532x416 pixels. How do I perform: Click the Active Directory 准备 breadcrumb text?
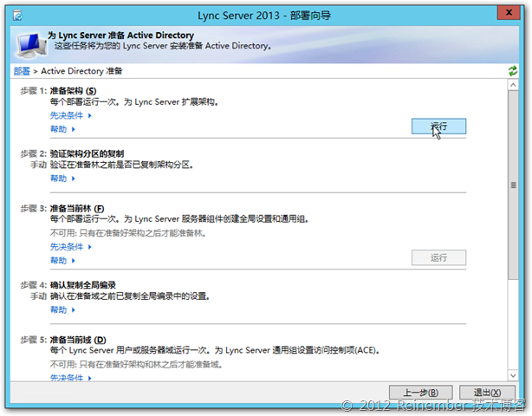(81, 71)
